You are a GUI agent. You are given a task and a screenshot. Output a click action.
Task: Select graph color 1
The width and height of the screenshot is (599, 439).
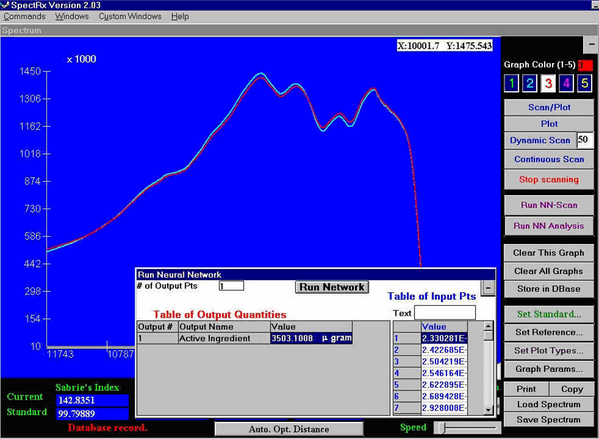point(512,83)
